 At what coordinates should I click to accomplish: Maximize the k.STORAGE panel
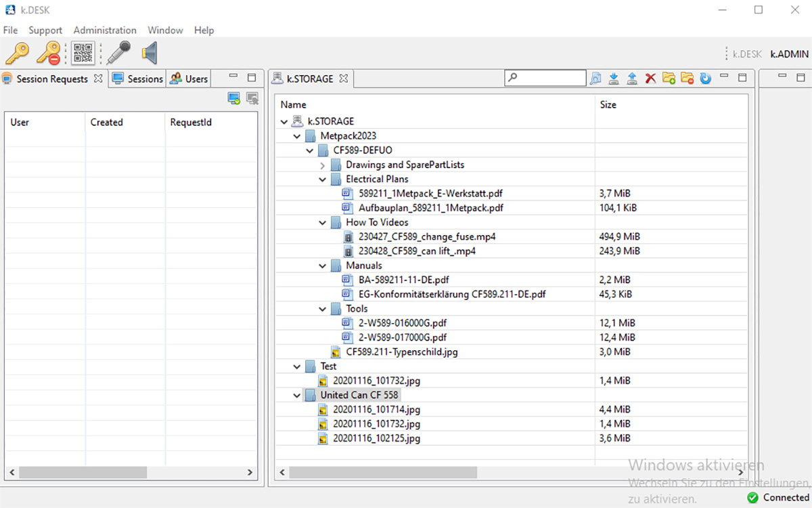point(742,78)
